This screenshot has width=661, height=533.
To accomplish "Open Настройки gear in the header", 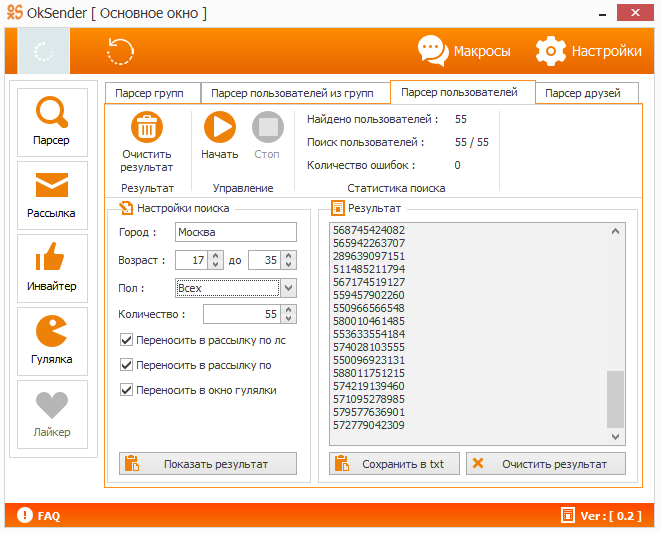I will (x=588, y=51).
